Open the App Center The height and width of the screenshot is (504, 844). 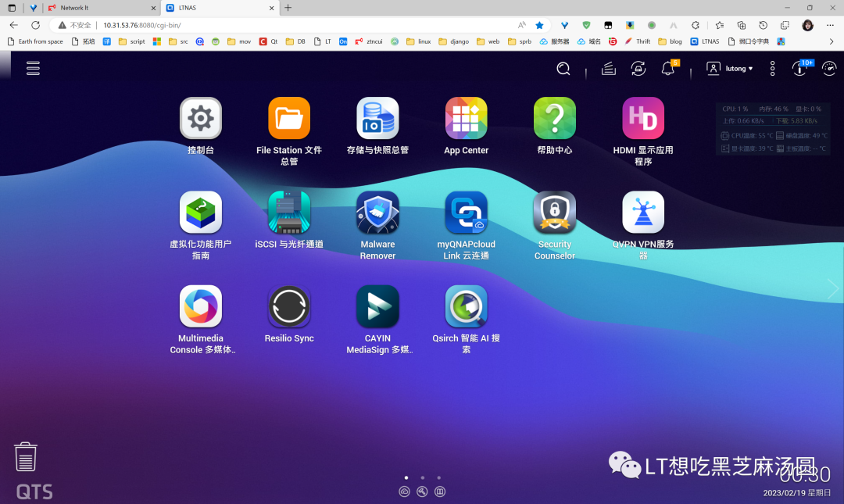point(466,118)
